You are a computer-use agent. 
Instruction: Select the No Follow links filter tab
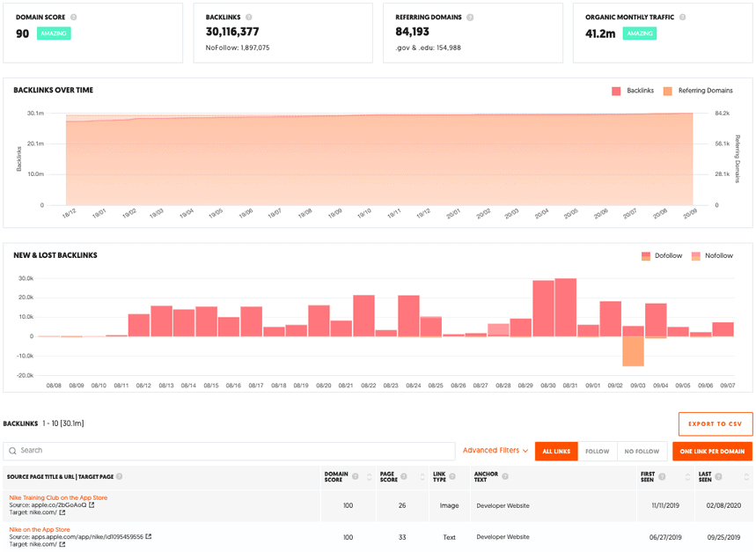[x=641, y=451]
